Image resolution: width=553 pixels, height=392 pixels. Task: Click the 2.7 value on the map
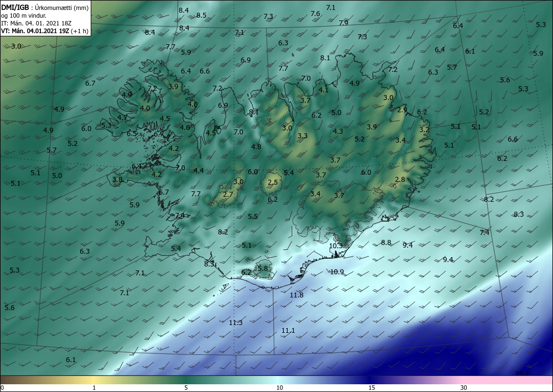pyautogui.click(x=228, y=194)
